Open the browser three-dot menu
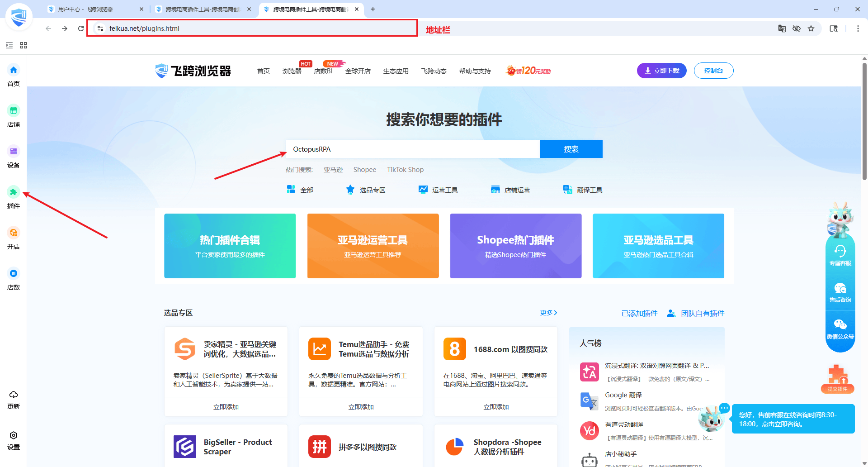Image resolution: width=868 pixels, height=467 pixels. click(x=858, y=29)
